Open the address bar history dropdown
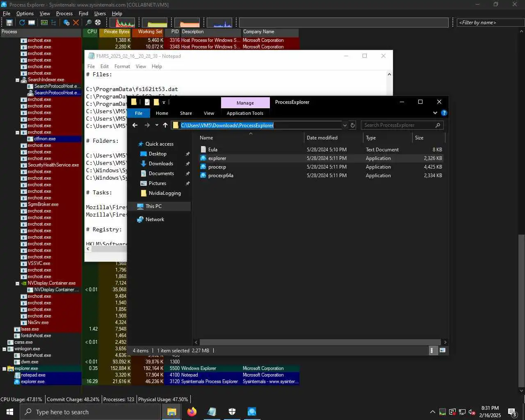Image resolution: width=525 pixels, height=420 pixels. [x=345, y=125]
